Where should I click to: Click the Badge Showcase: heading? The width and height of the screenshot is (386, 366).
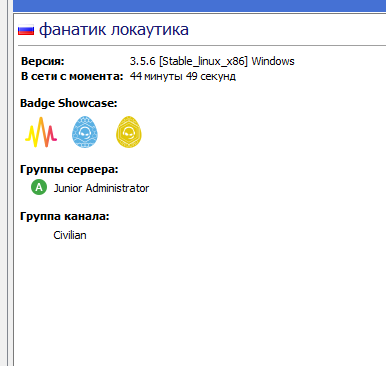[69, 103]
